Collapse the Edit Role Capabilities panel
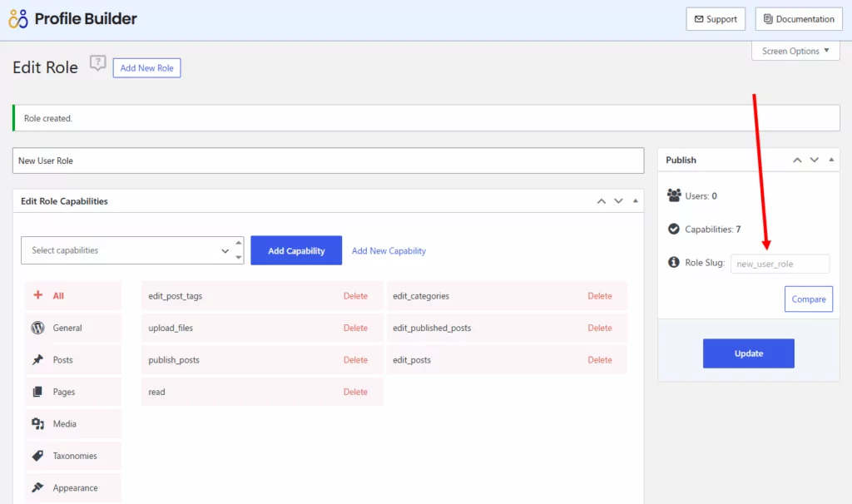 pos(635,201)
